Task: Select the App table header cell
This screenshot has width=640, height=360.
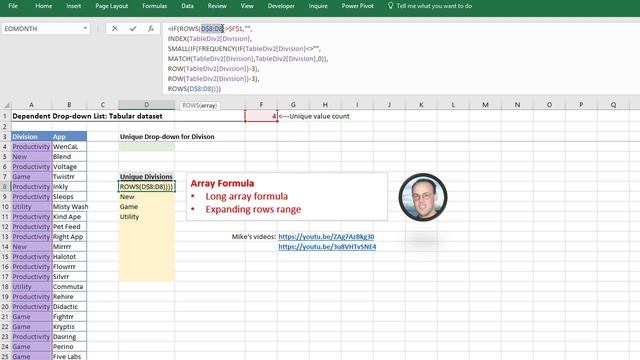Action: [x=69, y=136]
